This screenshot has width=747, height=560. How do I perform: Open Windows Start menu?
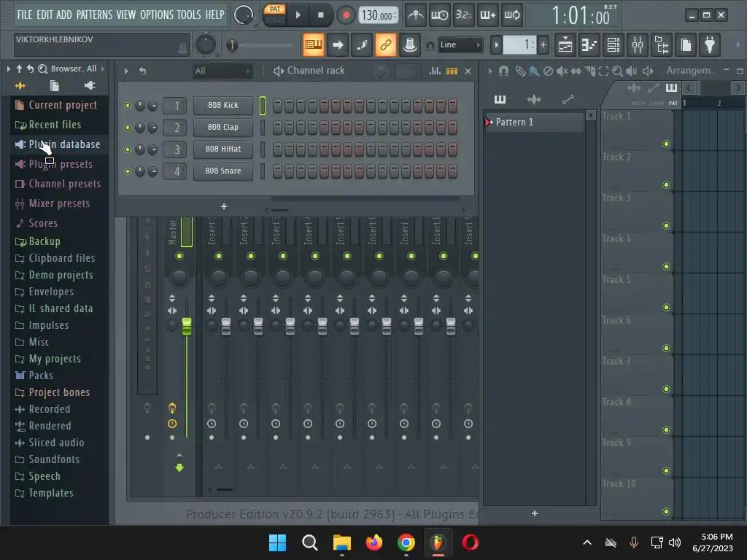pos(277,542)
